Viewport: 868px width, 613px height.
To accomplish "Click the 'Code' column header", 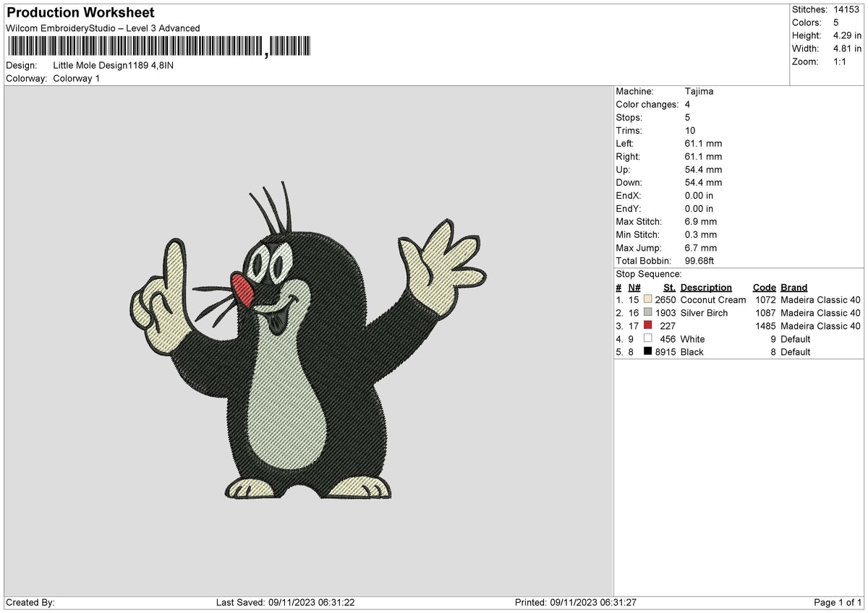I will click(x=764, y=287).
